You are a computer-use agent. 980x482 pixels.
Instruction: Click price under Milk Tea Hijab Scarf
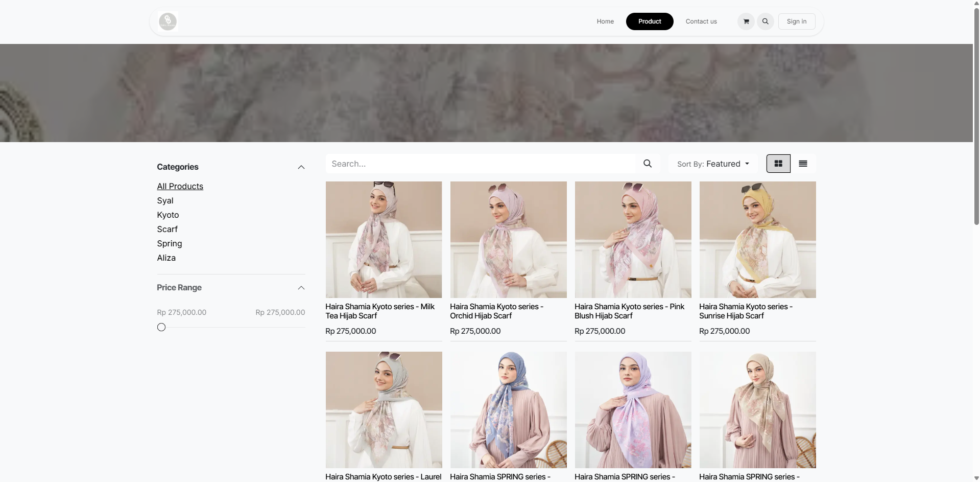tap(351, 331)
